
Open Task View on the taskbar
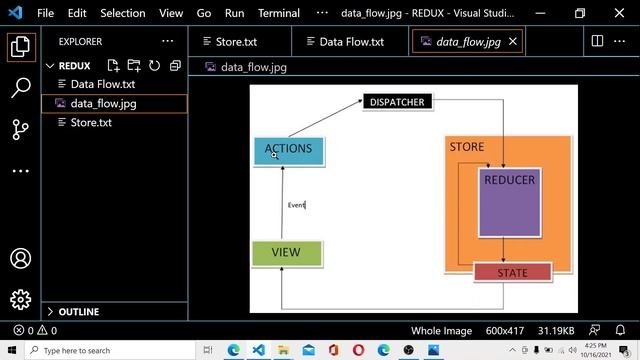(208, 350)
